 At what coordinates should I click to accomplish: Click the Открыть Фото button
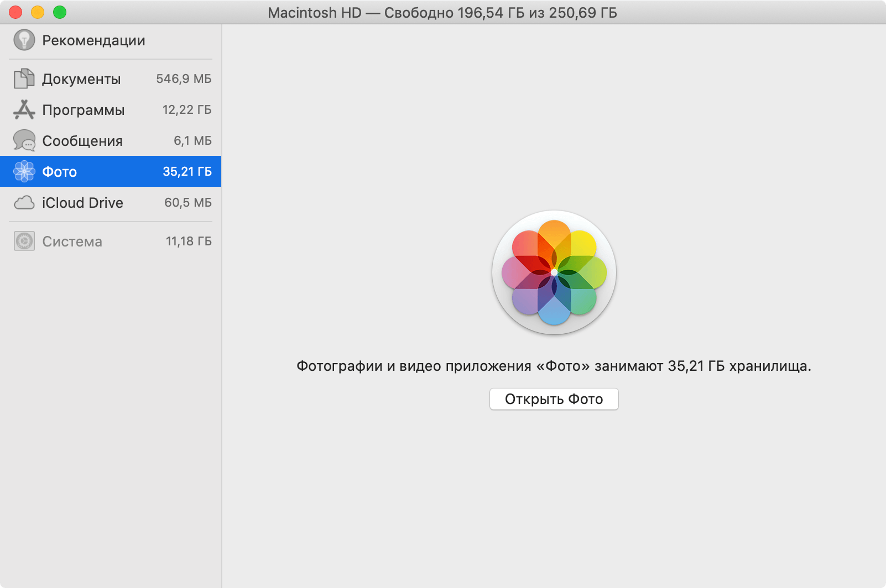coord(554,399)
